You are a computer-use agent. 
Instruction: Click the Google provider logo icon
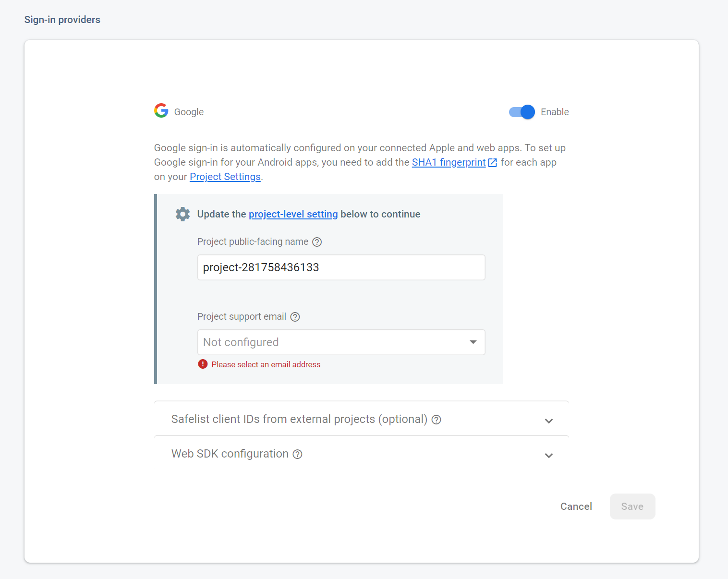tap(161, 110)
